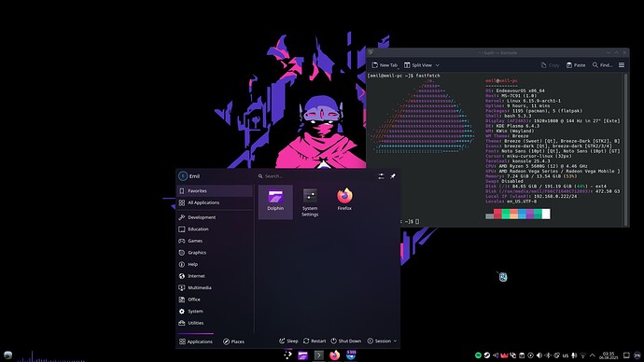
Task: Open the Office category
Action: click(x=215, y=299)
